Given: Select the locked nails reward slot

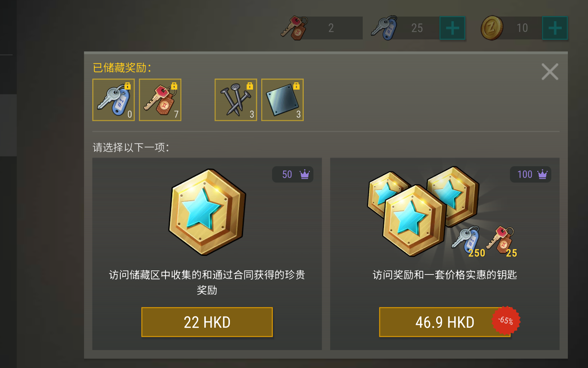Looking at the screenshot, I should tap(236, 100).
